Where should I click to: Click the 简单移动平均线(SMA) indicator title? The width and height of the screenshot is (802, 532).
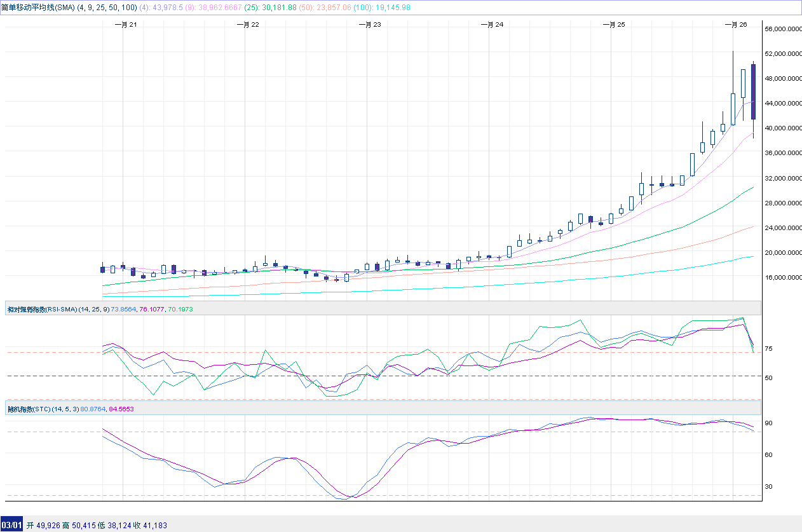coord(38,7)
